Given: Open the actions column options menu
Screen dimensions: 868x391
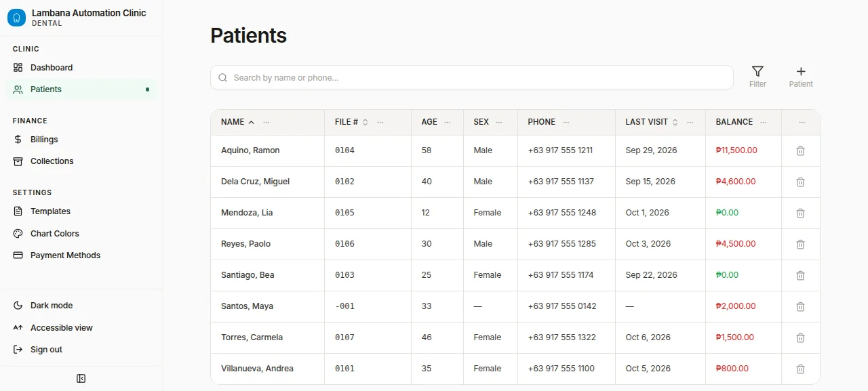Looking at the screenshot, I should point(802,122).
